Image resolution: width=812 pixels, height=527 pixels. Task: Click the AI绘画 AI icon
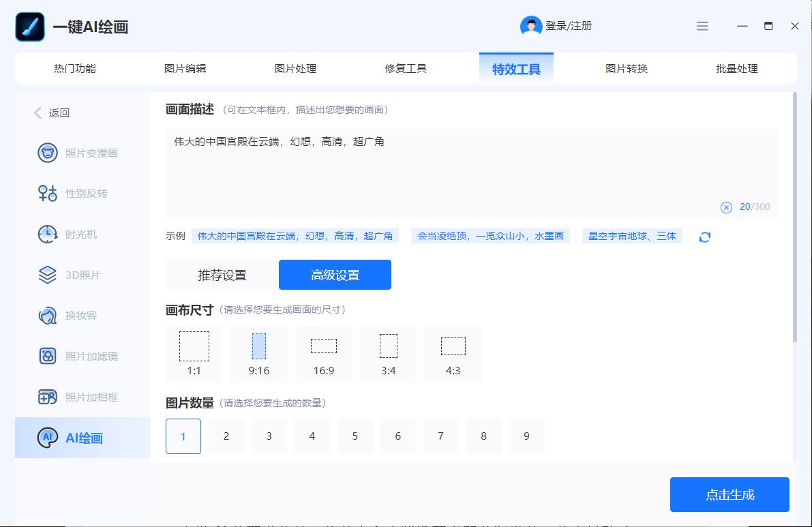tap(48, 438)
